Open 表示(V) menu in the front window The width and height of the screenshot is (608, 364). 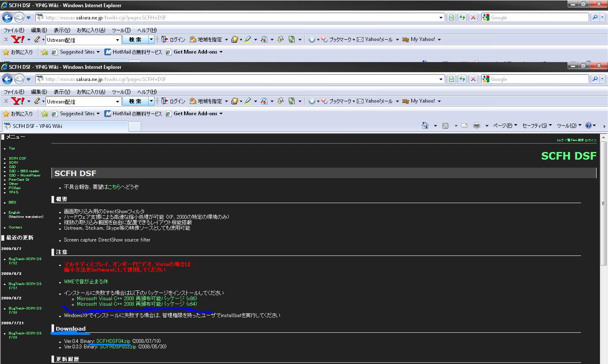[62, 92]
